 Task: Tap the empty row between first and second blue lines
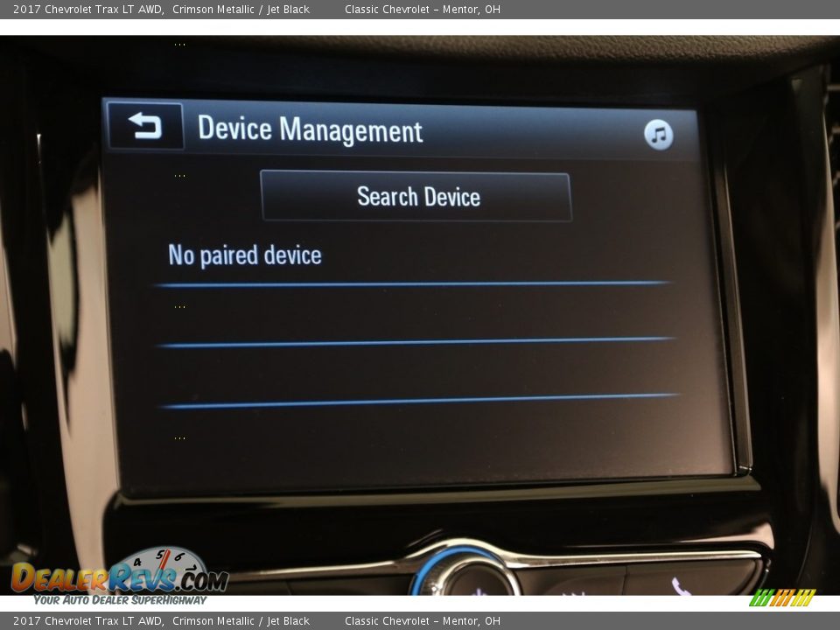pos(416,313)
